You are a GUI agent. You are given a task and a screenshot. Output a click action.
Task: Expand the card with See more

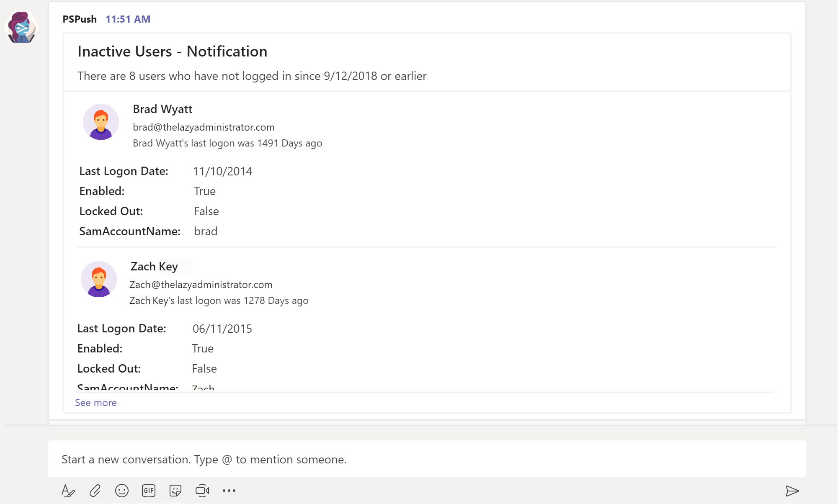tap(96, 403)
